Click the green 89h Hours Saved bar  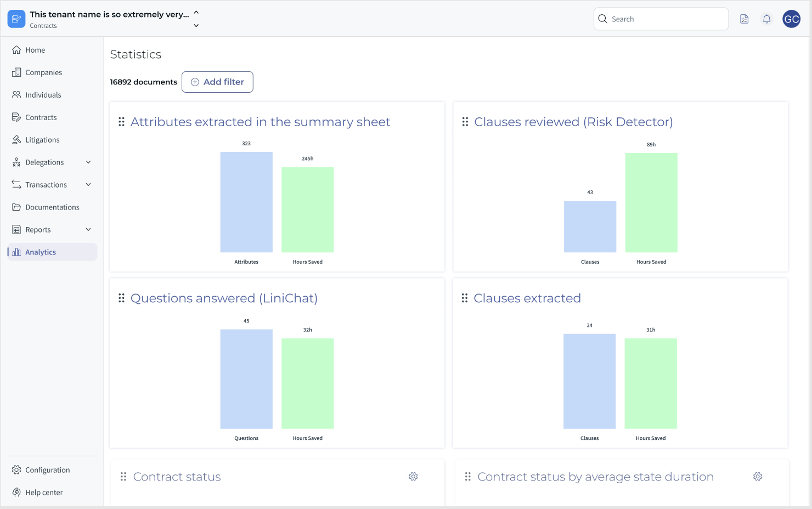(651, 202)
